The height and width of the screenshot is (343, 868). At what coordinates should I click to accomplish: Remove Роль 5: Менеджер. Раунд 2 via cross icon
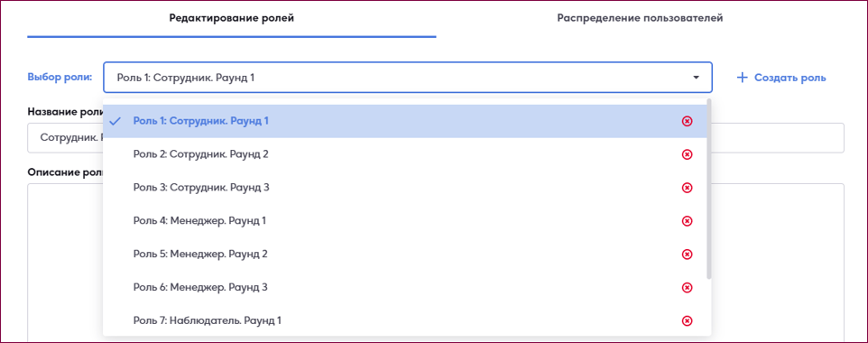pyautogui.click(x=687, y=255)
